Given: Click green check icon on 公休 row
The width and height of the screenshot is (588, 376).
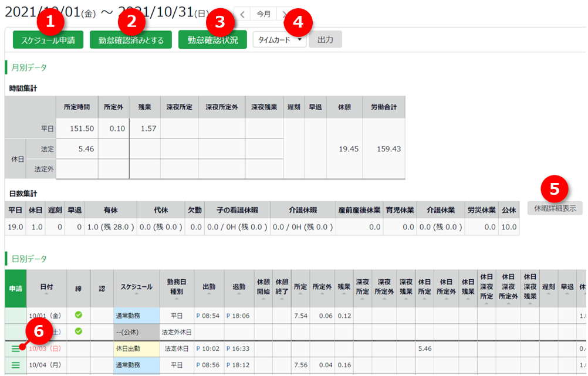Looking at the screenshot, I should pos(78,331).
